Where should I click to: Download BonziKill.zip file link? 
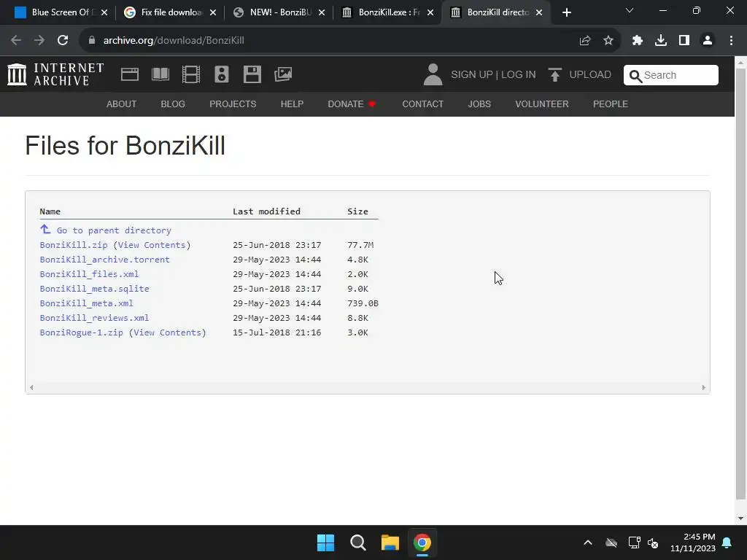[74, 245]
